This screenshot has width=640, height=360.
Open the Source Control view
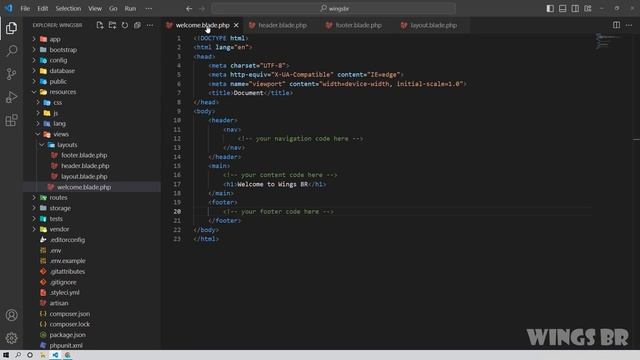(x=11, y=74)
